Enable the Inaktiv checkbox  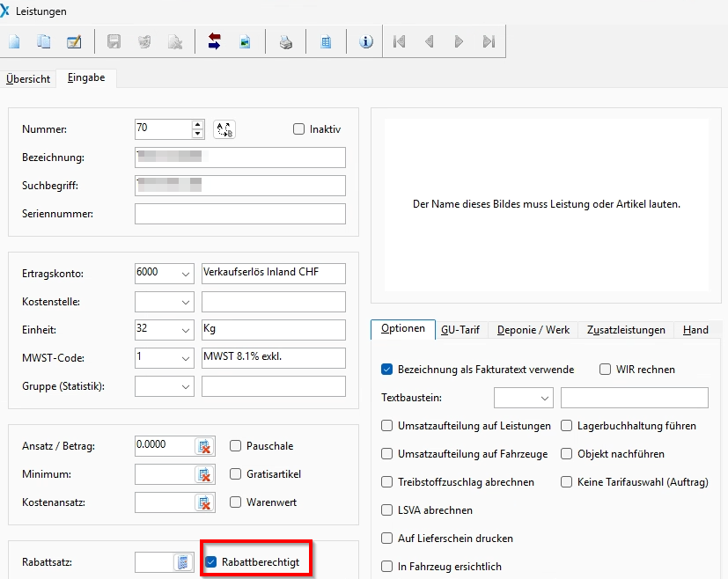point(298,129)
